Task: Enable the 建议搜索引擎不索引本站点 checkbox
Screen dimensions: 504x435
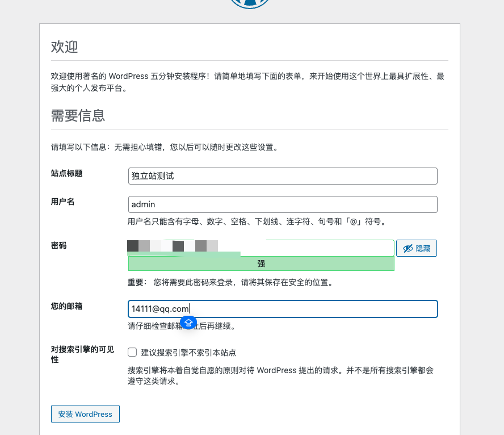Action: [132, 353]
